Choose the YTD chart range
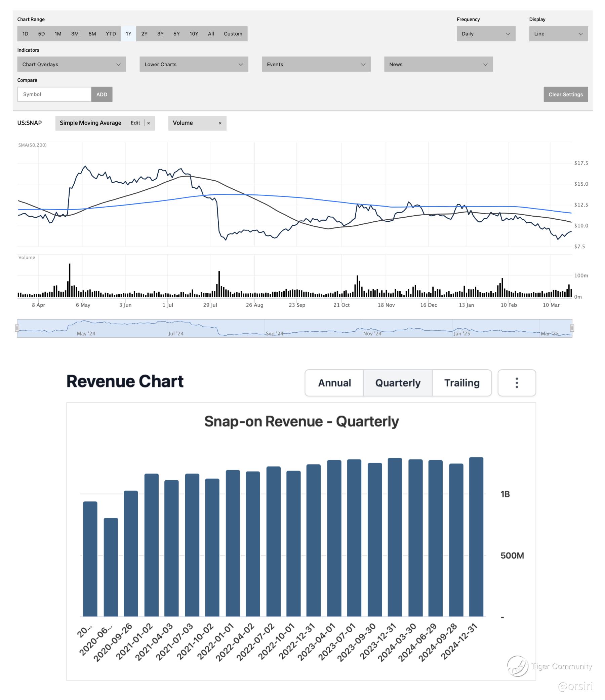The height and width of the screenshot is (700, 605). pos(111,34)
